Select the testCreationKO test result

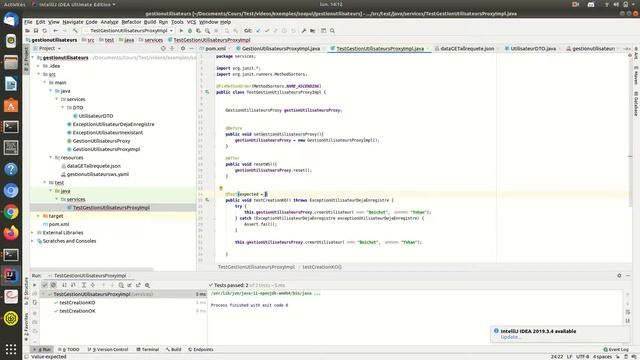click(77, 303)
